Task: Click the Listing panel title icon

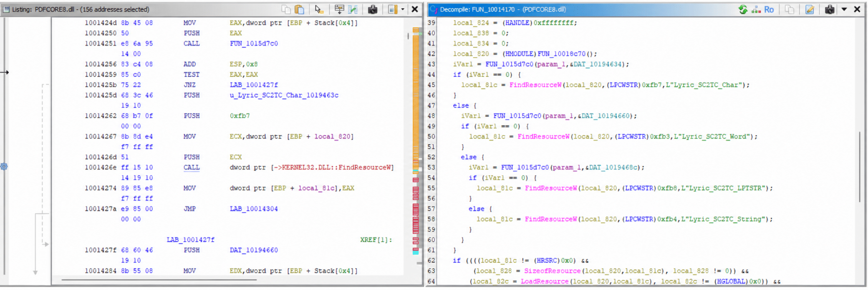Action: [x=6, y=9]
